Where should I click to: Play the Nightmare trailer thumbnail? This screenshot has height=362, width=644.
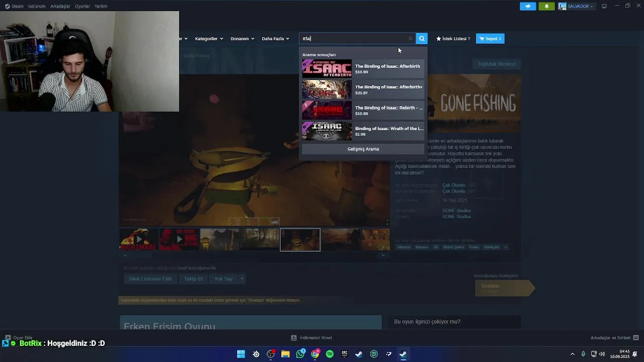click(138, 239)
